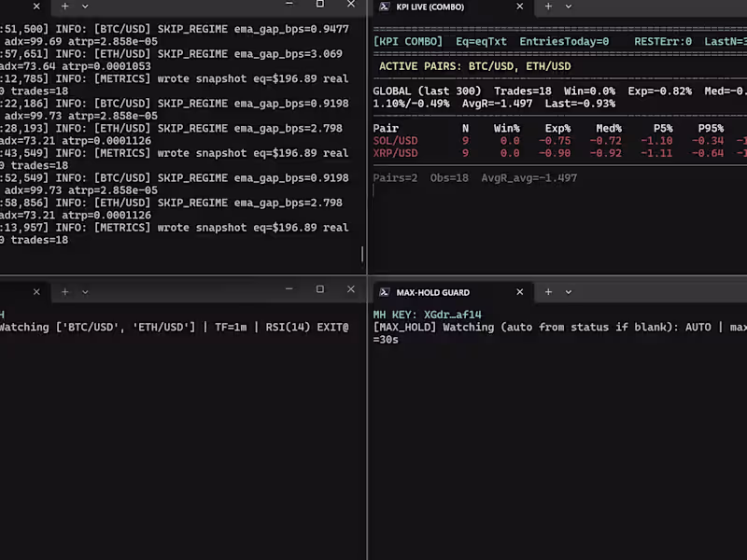Add new tab in top-left terminal
Screen dimensions: 747x560
click(x=65, y=7)
